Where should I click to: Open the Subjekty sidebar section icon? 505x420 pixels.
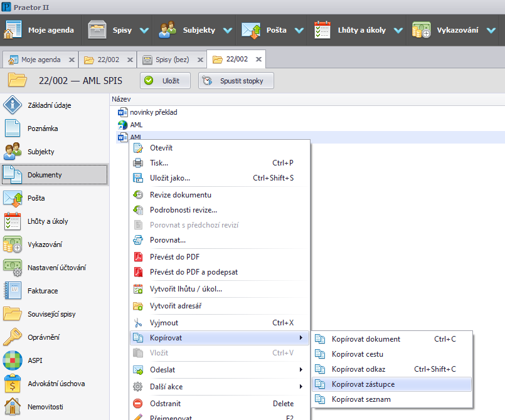click(x=13, y=152)
